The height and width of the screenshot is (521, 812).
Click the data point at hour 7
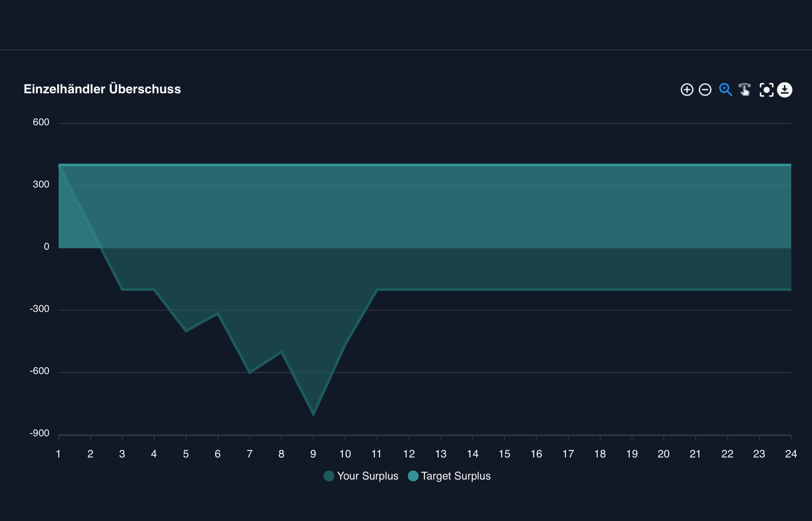[250, 373]
